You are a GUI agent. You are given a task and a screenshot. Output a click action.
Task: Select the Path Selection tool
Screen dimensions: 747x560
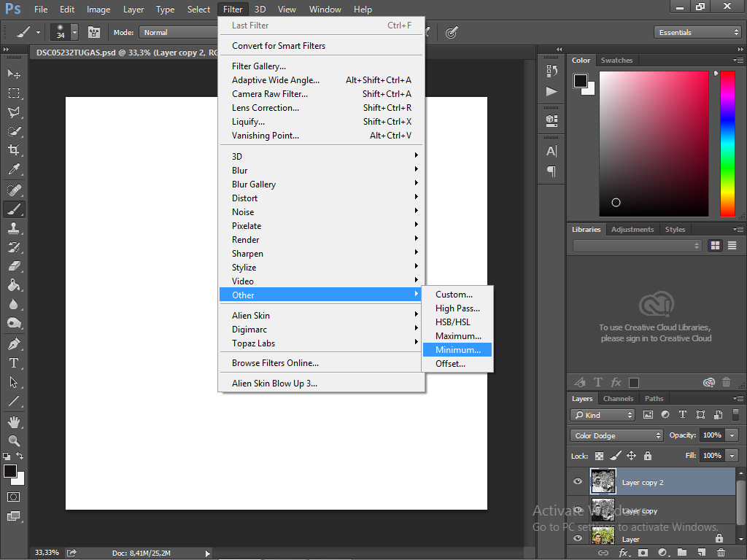pyautogui.click(x=14, y=382)
